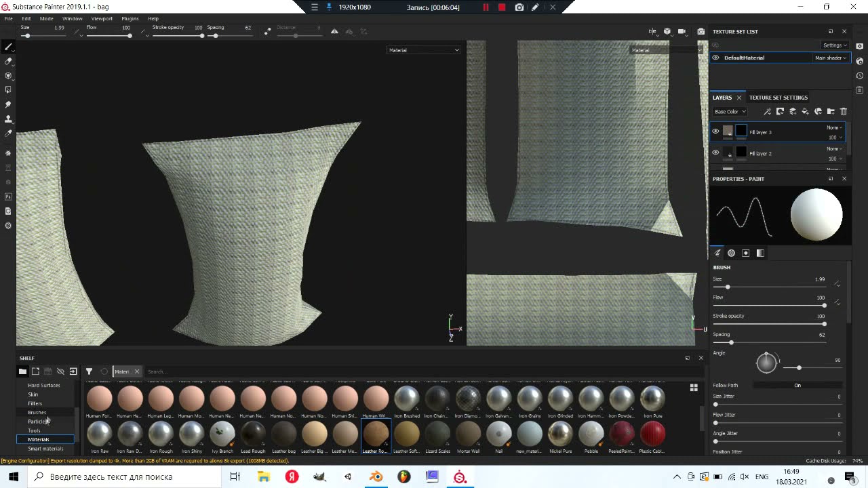
Task: Open the 2D viewport Material mode dropdown
Action: click(x=666, y=50)
